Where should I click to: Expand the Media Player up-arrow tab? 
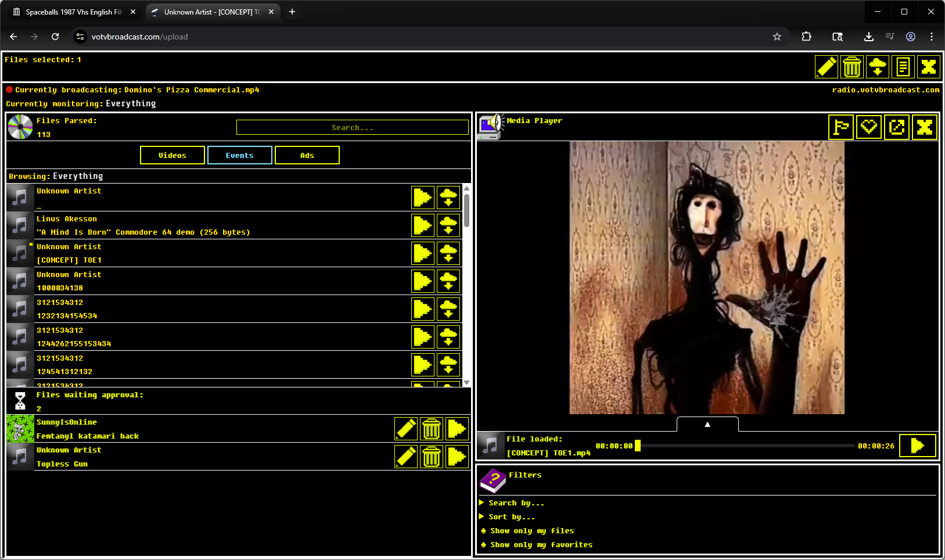click(x=707, y=425)
